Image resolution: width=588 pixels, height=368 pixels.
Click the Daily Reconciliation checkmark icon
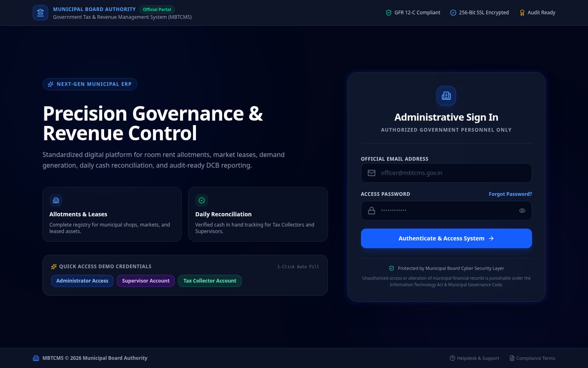[x=202, y=200]
